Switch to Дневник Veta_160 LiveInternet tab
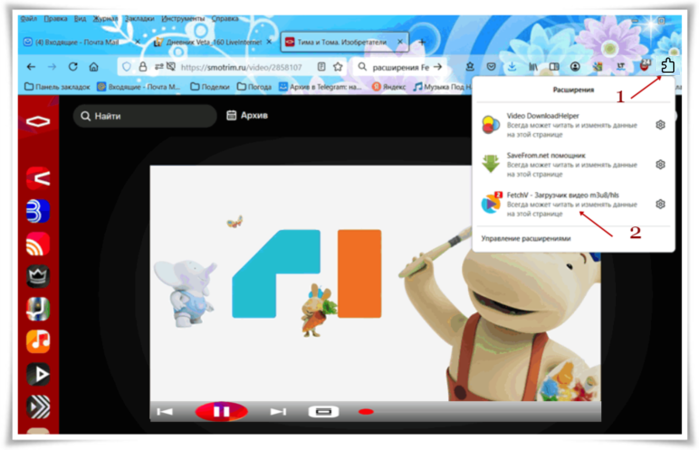Viewport: 699px width, 450px height. click(x=208, y=42)
